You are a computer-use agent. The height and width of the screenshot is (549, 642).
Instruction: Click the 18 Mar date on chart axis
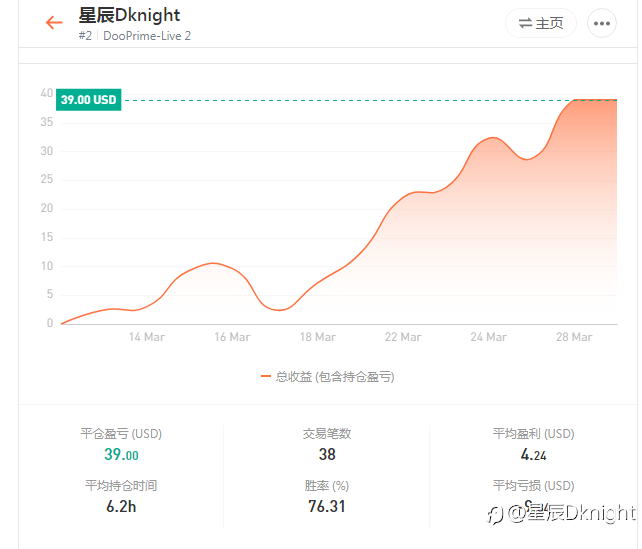click(318, 337)
